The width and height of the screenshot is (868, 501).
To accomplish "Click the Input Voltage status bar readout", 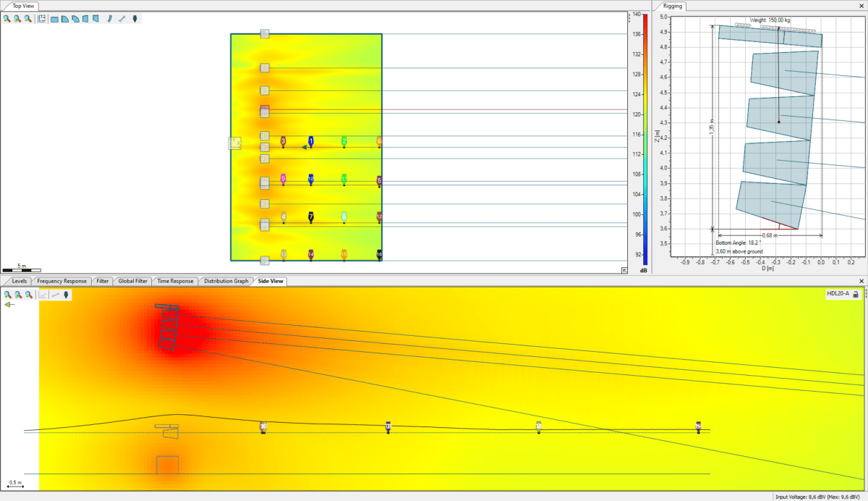I will (x=820, y=497).
